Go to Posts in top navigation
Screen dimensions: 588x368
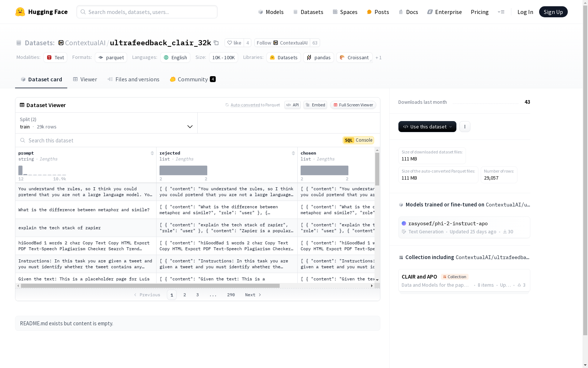point(378,12)
